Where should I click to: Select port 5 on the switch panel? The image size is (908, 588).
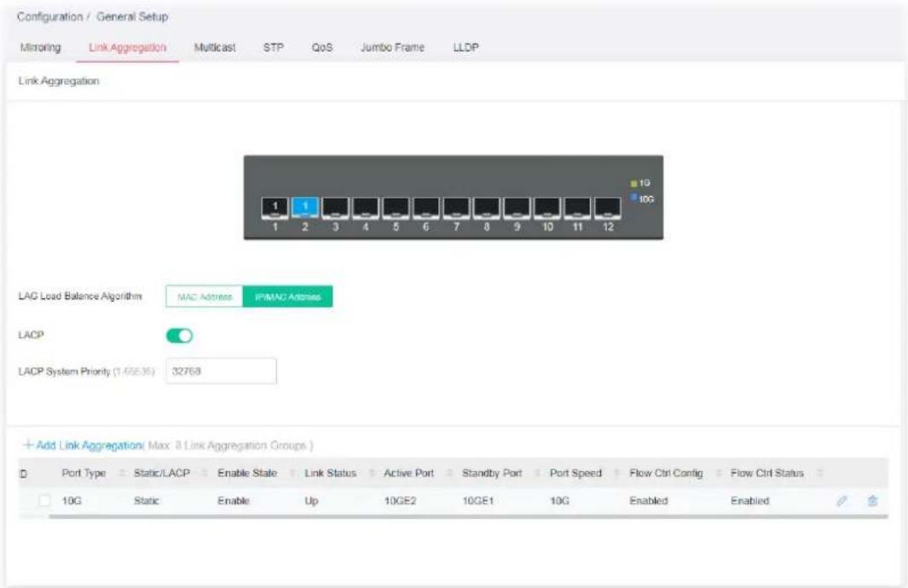(396, 208)
